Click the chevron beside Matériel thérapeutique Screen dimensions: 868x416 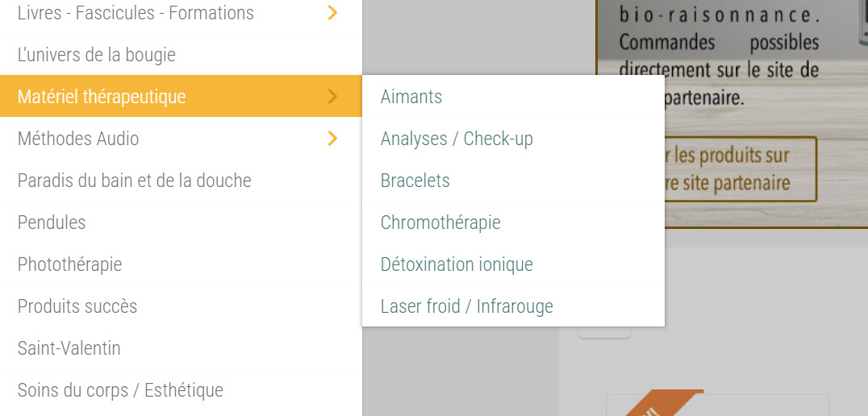332,97
